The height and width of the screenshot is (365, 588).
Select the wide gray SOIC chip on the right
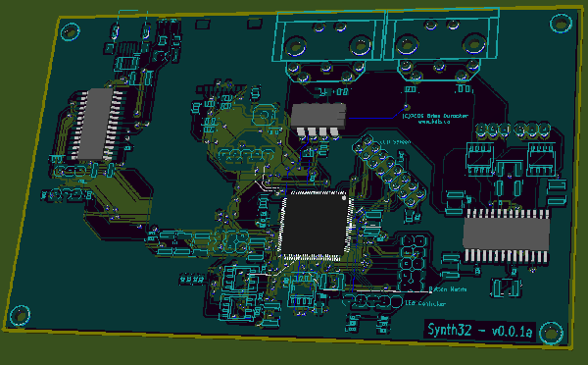pyautogui.click(x=507, y=236)
